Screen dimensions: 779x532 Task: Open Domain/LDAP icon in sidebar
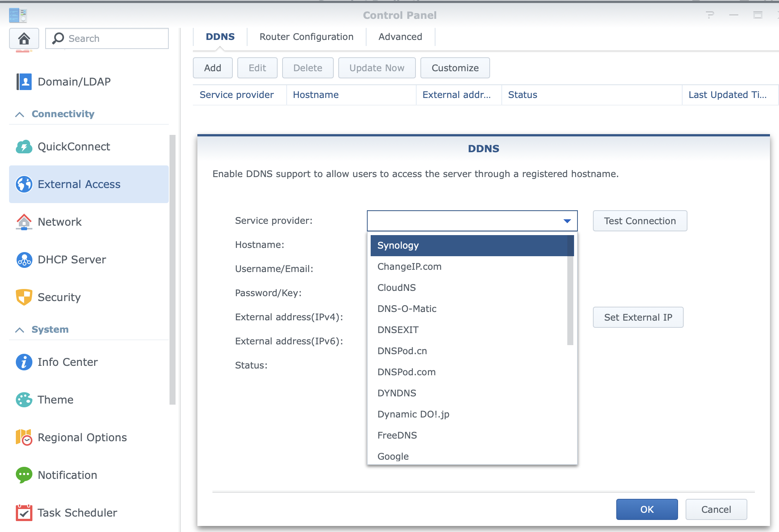[x=24, y=82]
